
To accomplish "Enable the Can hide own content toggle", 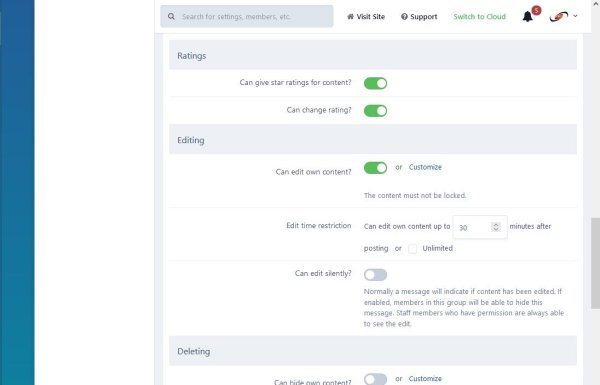I will (x=375, y=379).
